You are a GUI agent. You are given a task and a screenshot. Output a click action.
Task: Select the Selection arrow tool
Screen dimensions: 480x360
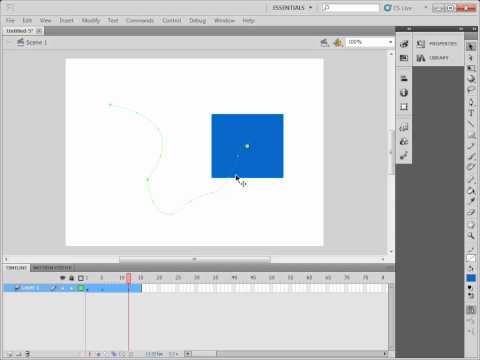pyautogui.click(x=471, y=46)
